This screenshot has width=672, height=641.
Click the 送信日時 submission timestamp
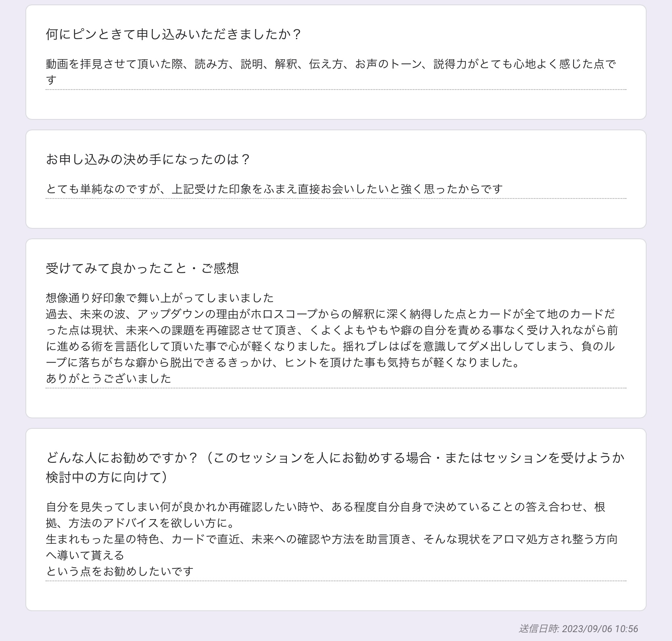[578, 628]
